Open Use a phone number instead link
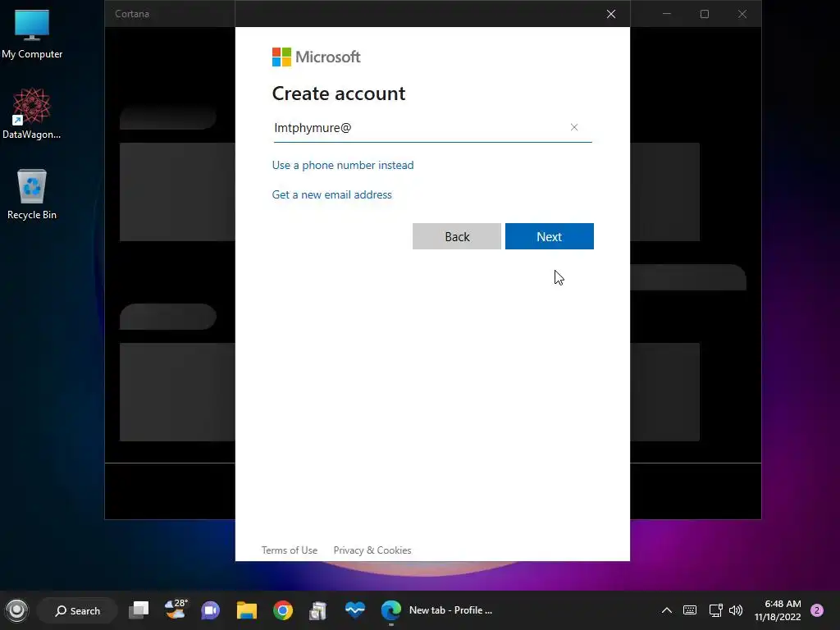The image size is (840, 630). (x=343, y=165)
